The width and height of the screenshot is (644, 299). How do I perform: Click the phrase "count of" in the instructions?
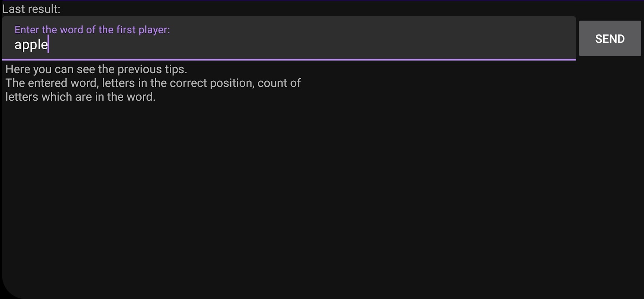[279, 83]
